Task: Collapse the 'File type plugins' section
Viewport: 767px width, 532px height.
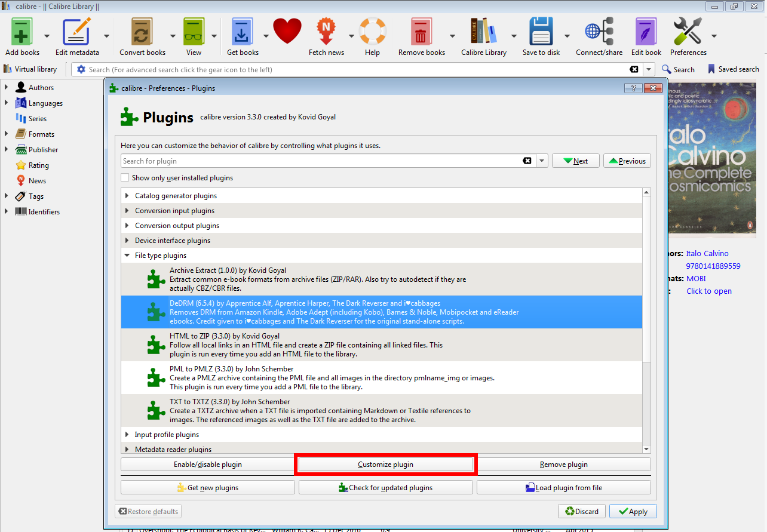Action: tap(127, 255)
